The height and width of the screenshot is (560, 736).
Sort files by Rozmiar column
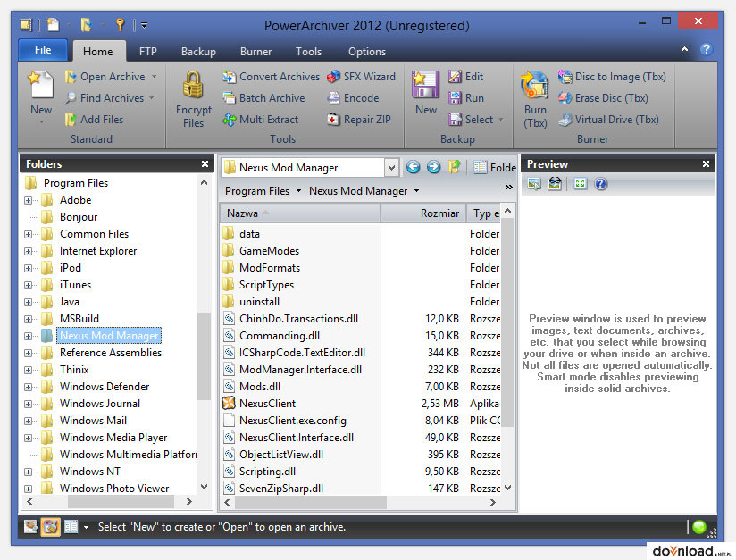[422, 213]
